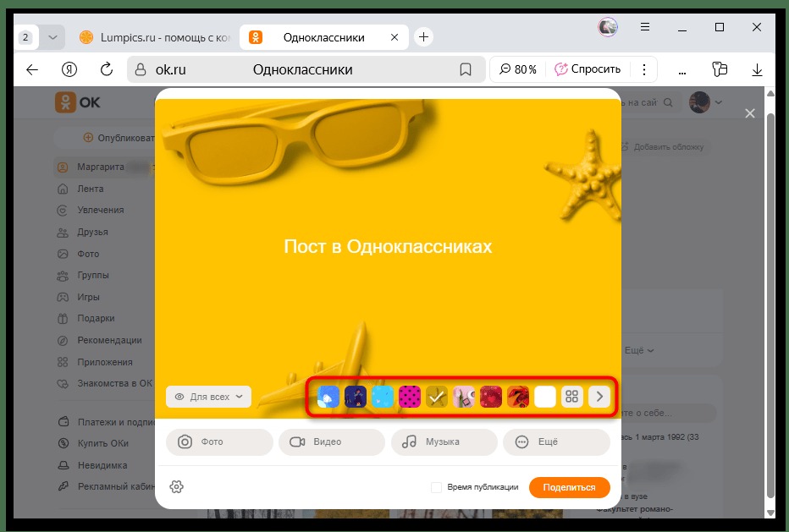789x532 pixels.
Task: Open the Для всех audience dropdown
Action: pos(208,397)
